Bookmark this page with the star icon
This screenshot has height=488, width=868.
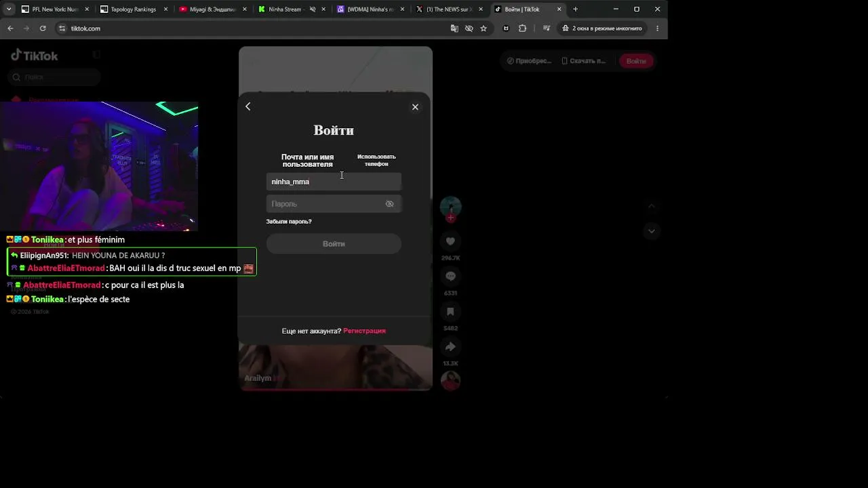(484, 28)
